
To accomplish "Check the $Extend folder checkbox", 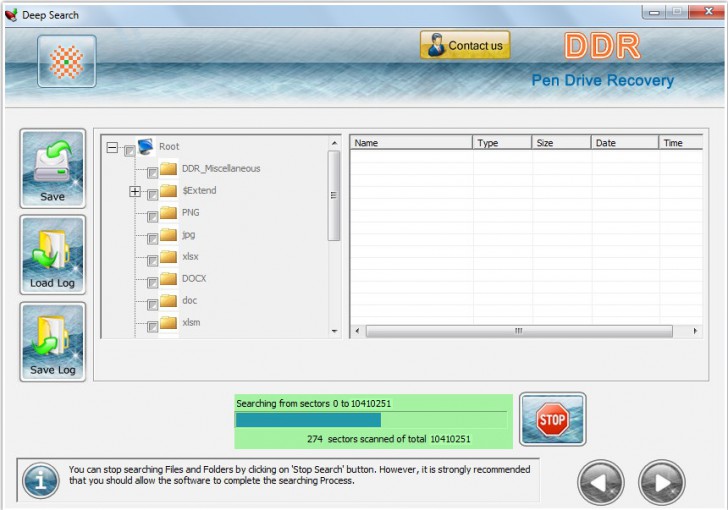I will click(152, 195).
